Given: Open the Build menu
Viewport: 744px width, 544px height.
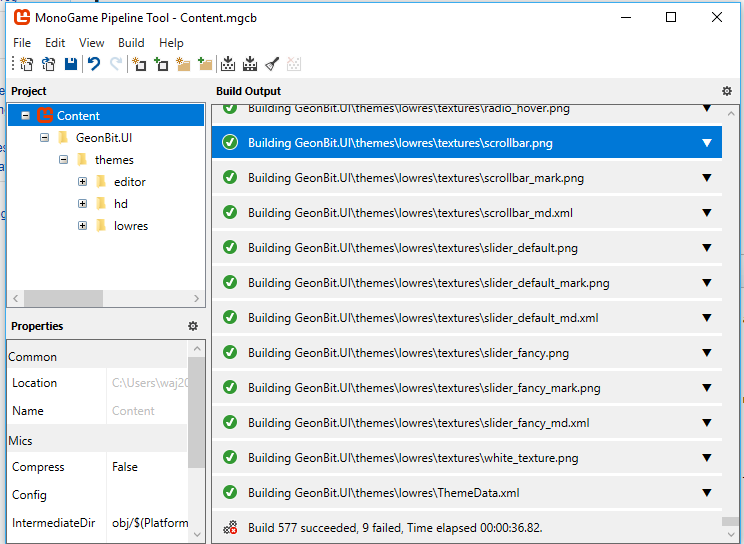Looking at the screenshot, I should (131, 43).
